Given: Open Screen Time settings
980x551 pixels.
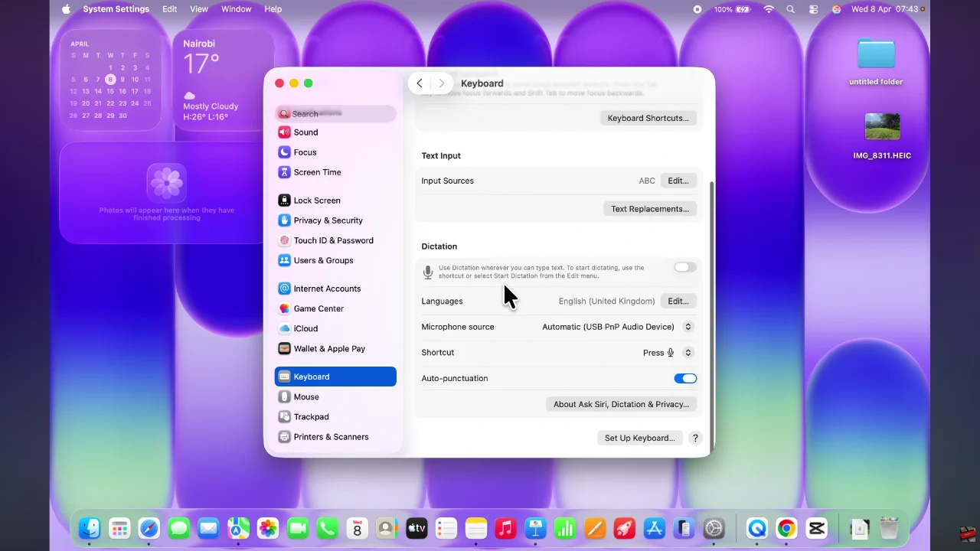Looking at the screenshot, I should point(318,172).
